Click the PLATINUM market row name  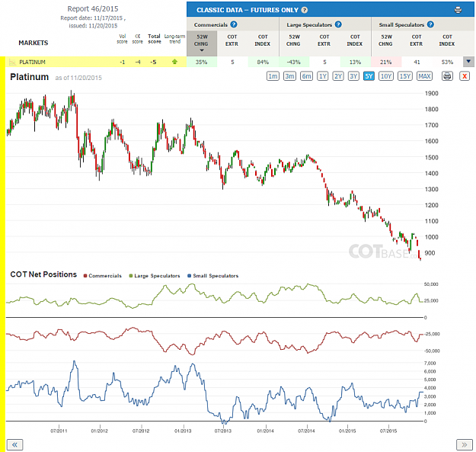click(x=32, y=62)
